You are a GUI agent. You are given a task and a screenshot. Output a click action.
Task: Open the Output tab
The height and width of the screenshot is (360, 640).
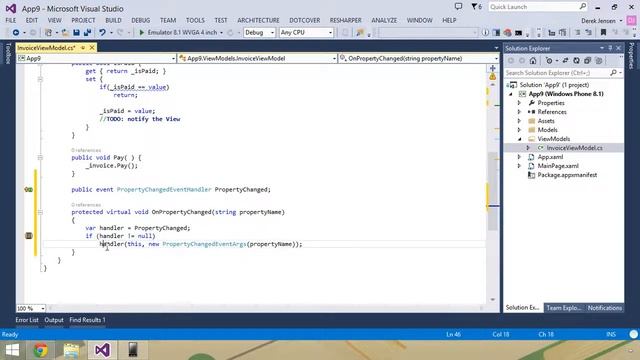[54, 320]
